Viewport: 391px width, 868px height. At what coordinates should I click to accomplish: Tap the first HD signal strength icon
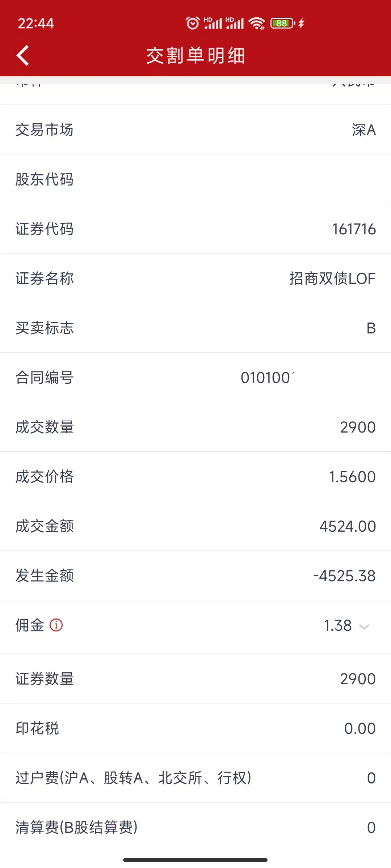click(213, 23)
